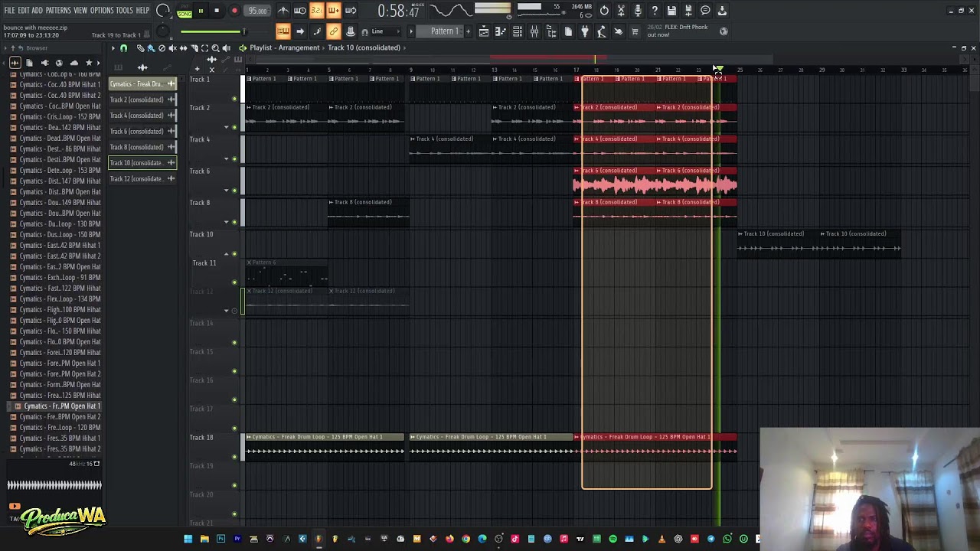Image resolution: width=980 pixels, height=551 pixels.
Task: Open Spotify from the Windows taskbar
Action: (612, 540)
